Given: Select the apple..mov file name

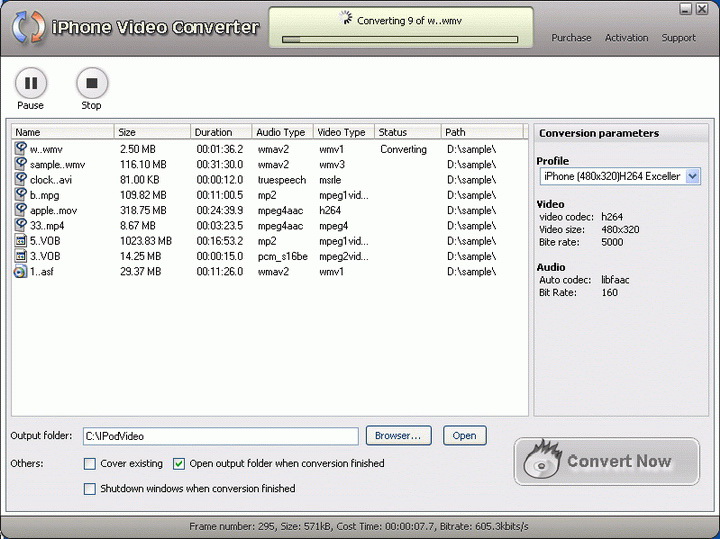Looking at the screenshot, I should (x=53, y=211).
